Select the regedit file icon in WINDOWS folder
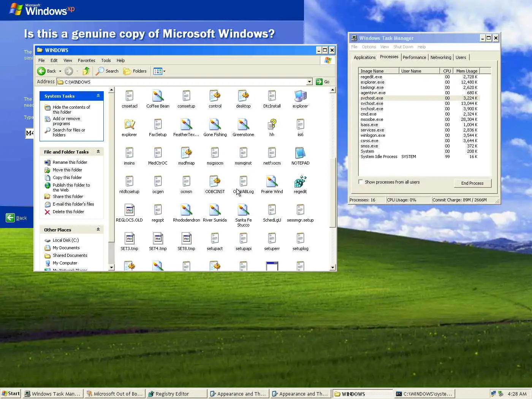Viewport: 532px width, 399px height. click(x=300, y=182)
